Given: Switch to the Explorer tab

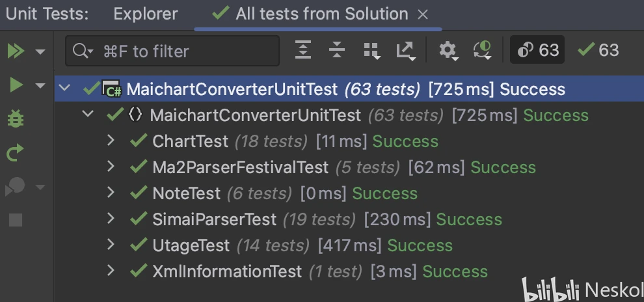Looking at the screenshot, I should pos(145,14).
